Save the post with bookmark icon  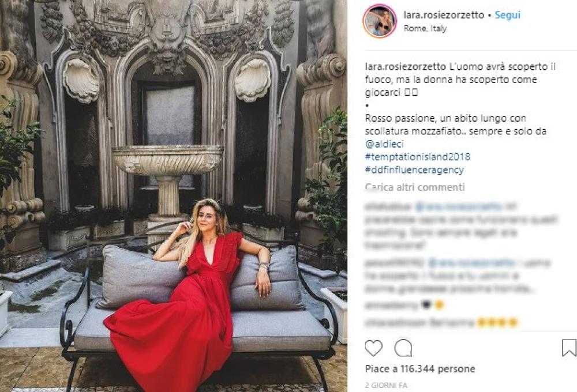tap(569, 348)
